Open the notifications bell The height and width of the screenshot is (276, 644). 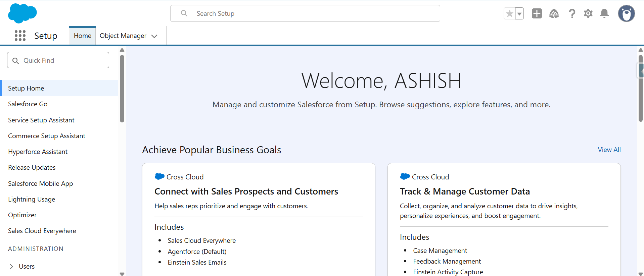pos(604,13)
